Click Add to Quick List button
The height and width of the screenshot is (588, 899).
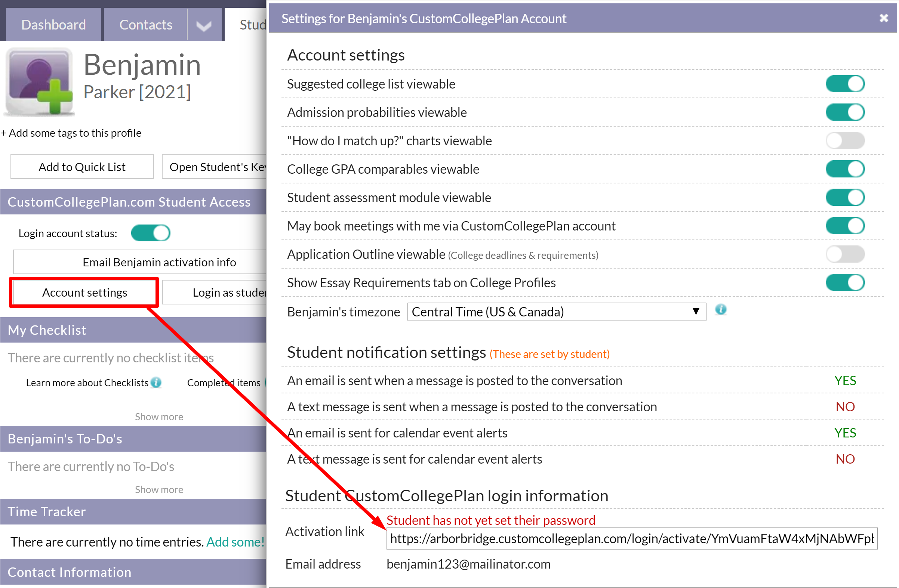[82, 167]
